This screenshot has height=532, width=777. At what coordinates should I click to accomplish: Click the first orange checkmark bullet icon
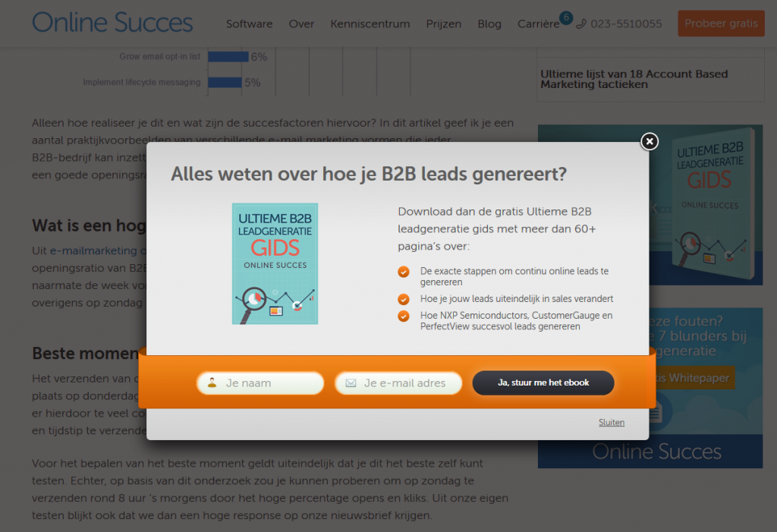[x=404, y=272]
